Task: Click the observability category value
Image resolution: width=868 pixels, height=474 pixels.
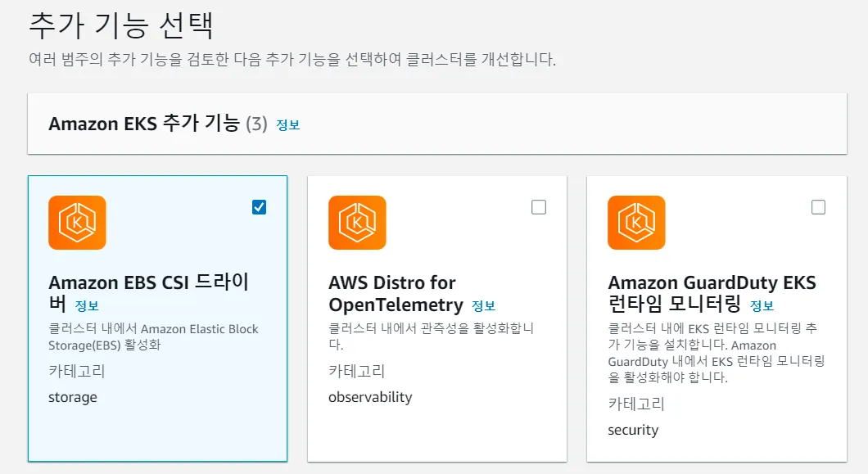Action: click(370, 398)
